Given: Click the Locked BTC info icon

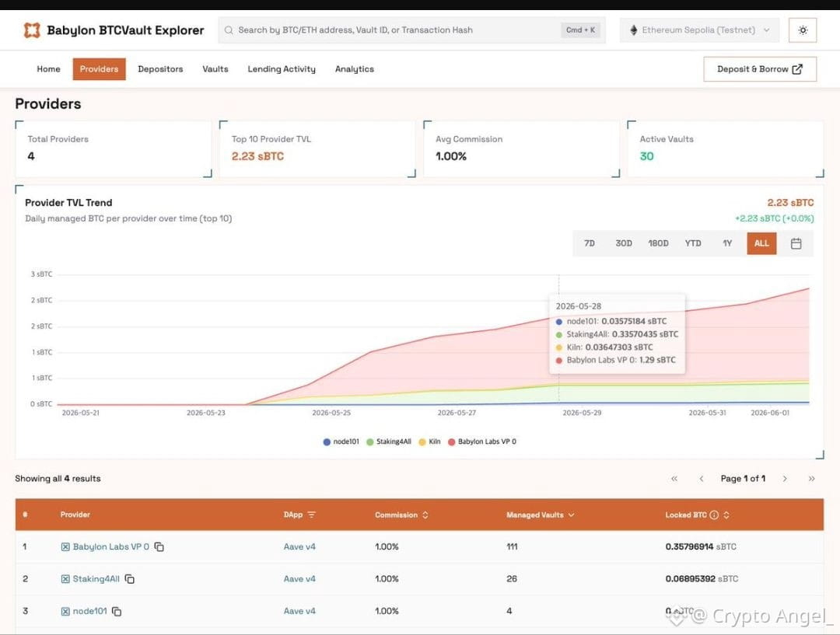Looking at the screenshot, I should click(x=713, y=515).
